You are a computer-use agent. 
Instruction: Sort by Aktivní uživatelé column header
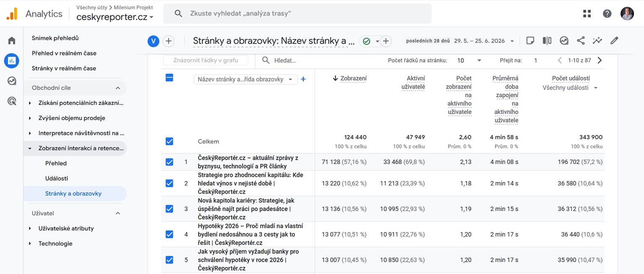tap(413, 82)
